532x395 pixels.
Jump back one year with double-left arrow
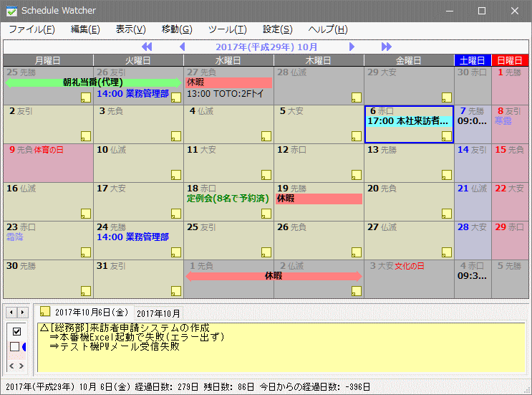pyautogui.click(x=147, y=47)
